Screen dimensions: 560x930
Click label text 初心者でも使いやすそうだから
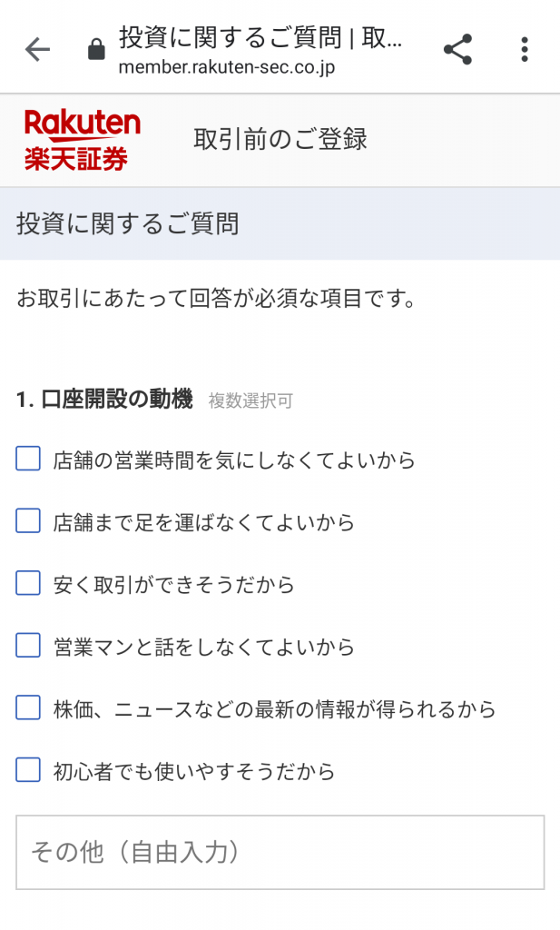pyautogui.click(x=194, y=772)
